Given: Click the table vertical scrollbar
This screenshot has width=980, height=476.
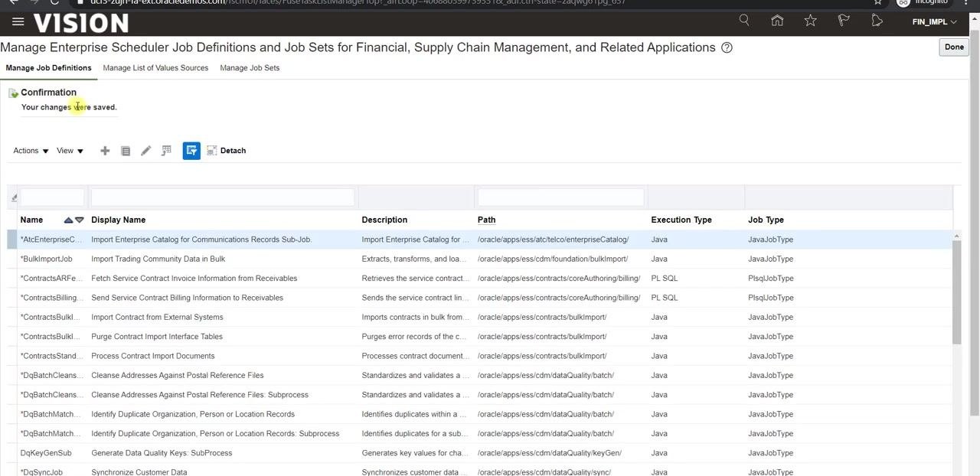Looking at the screenshot, I should tap(956, 291).
